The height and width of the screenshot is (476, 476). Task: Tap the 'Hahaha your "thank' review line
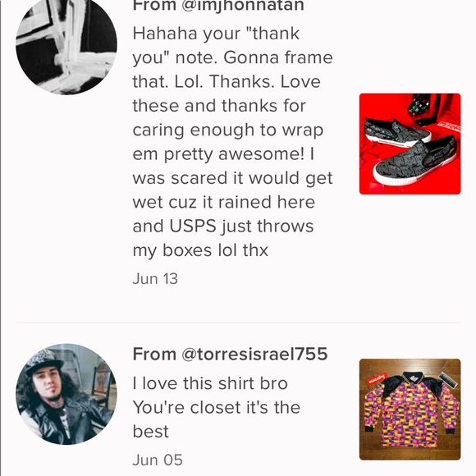point(216,34)
